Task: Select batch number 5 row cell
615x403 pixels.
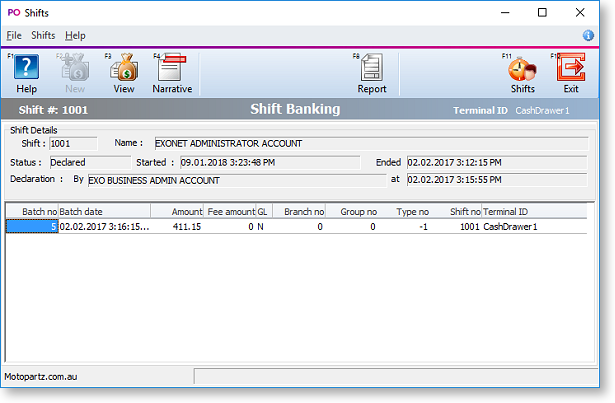Action: click(x=32, y=227)
